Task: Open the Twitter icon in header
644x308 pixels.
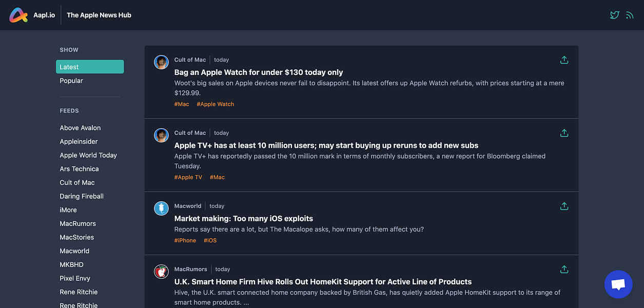Action: [x=614, y=15]
